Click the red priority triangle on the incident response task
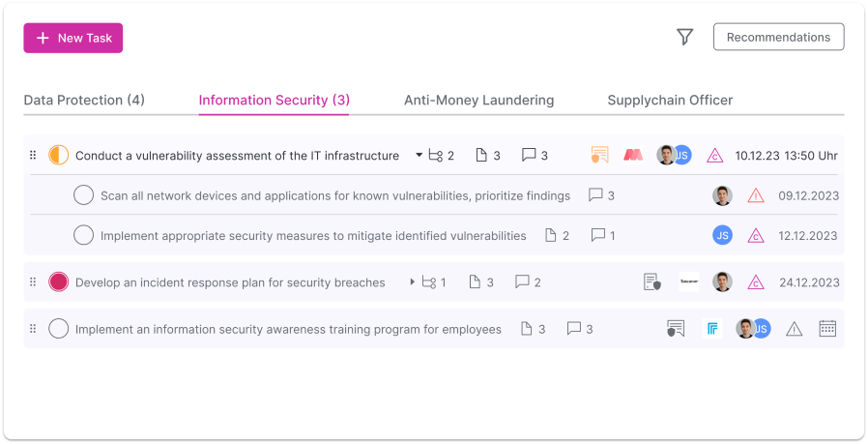The width and height of the screenshot is (868, 444). [756, 282]
